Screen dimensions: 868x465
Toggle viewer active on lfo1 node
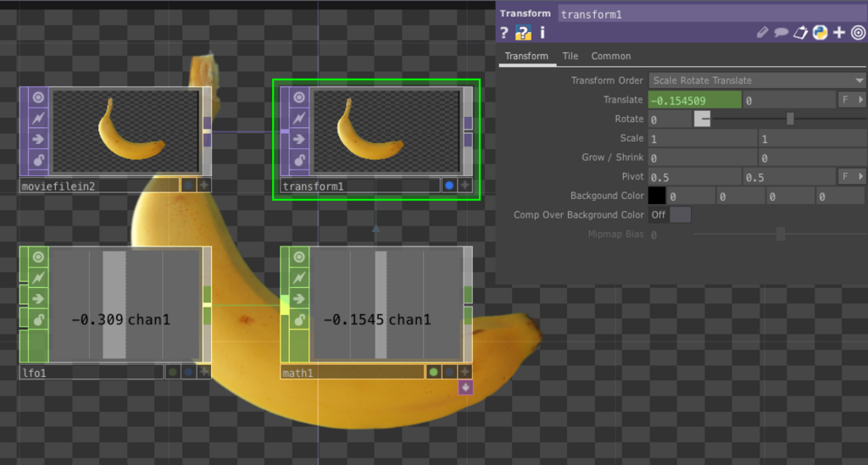pos(38,257)
